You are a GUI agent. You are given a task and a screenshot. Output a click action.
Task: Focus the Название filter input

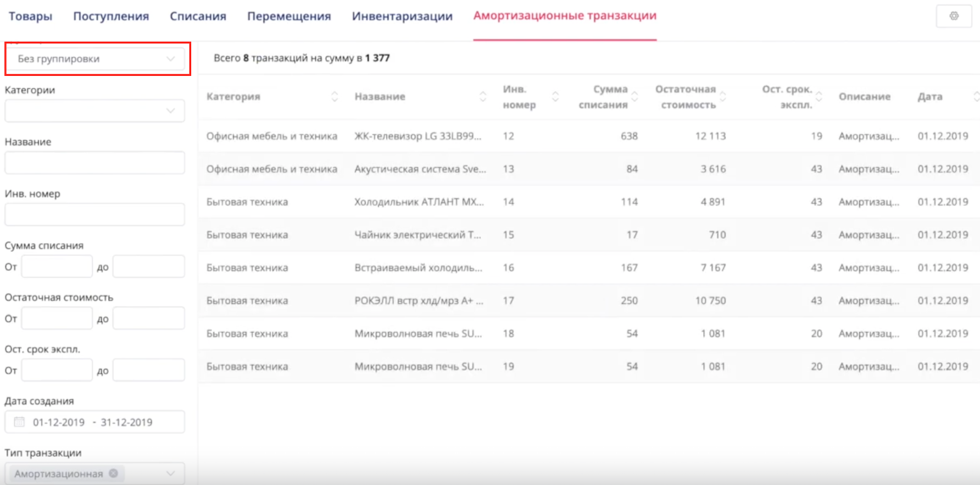click(x=94, y=163)
